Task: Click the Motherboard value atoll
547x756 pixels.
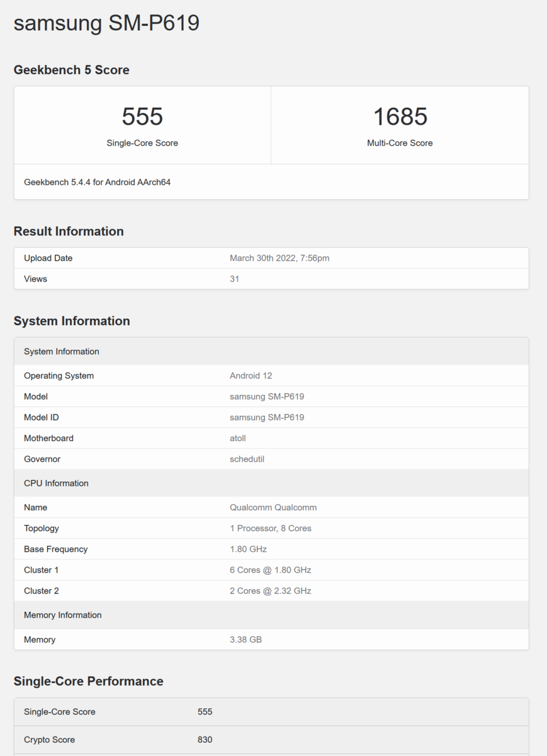Action: pyautogui.click(x=238, y=438)
